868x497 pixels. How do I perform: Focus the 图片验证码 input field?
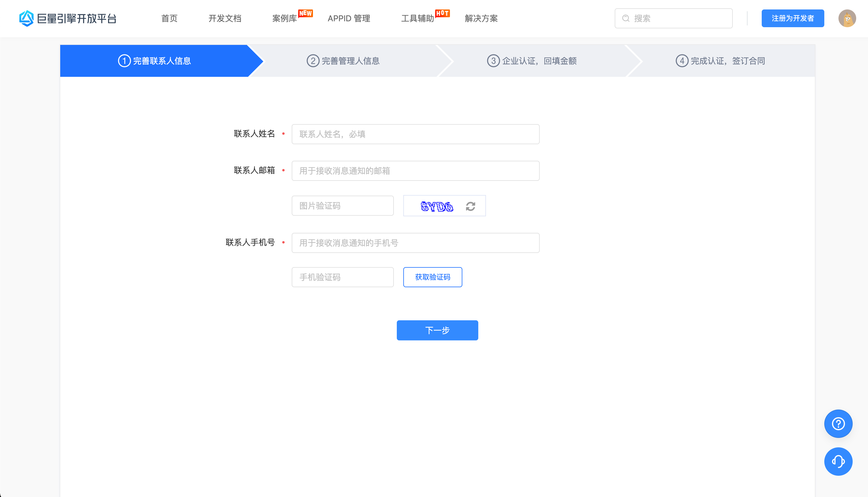point(342,206)
